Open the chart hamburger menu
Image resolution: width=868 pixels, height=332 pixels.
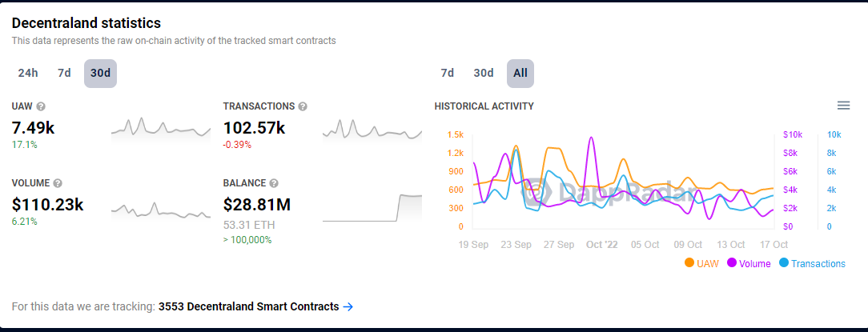(843, 106)
